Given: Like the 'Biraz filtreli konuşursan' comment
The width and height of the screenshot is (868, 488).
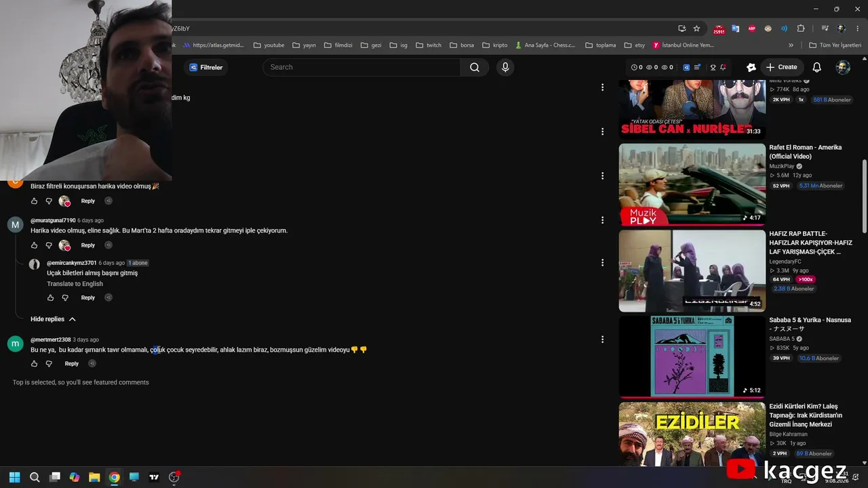Looking at the screenshot, I should coord(35,201).
